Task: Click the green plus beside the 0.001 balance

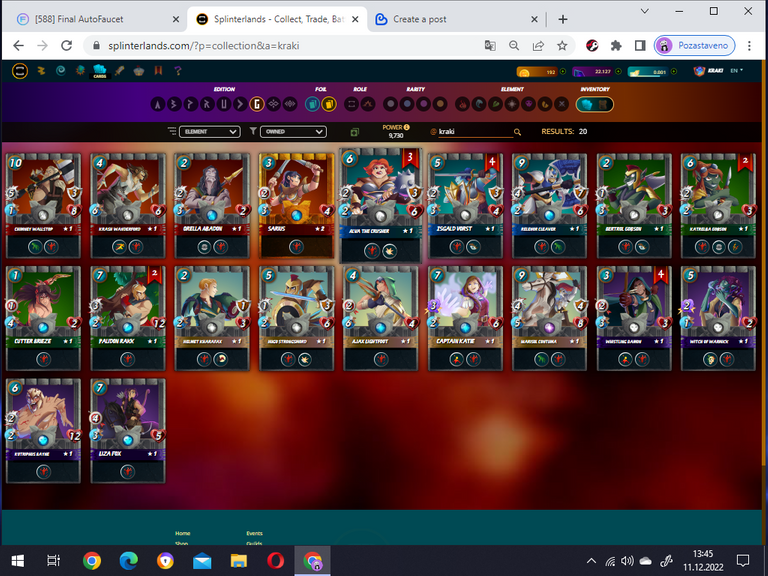Action: coord(674,72)
